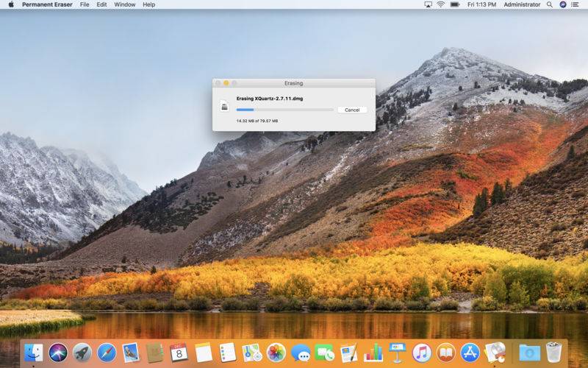Open Finder in the Dock

[33, 353]
